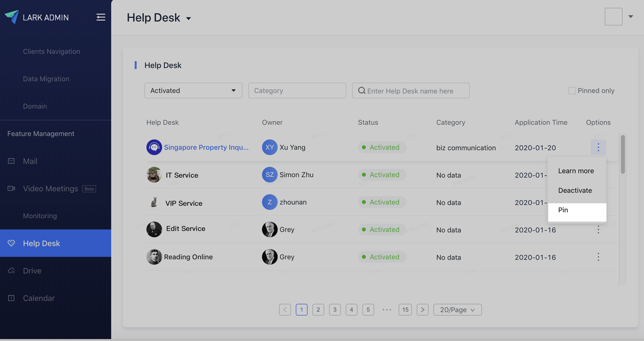Click the Category filter input field
Image resolution: width=644 pixels, height=341 pixels.
click(x=297, y=91)
